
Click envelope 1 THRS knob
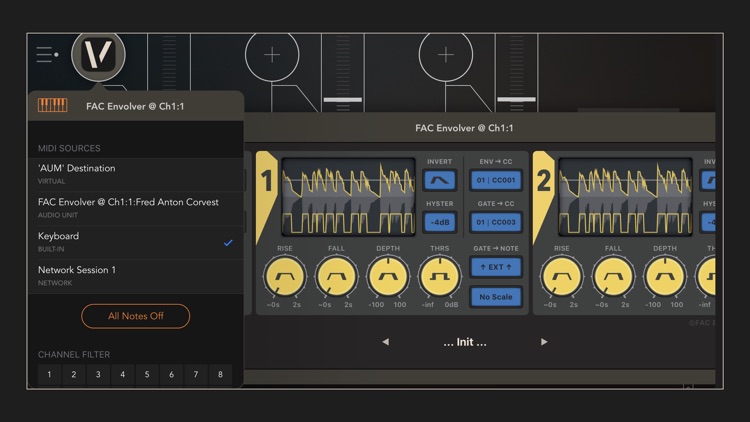pyautogui.click(x=439, y=277)
